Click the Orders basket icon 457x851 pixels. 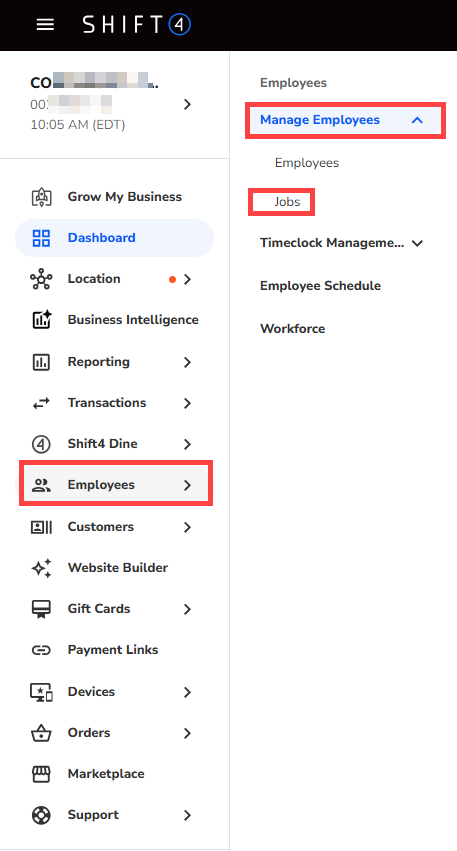41,733
